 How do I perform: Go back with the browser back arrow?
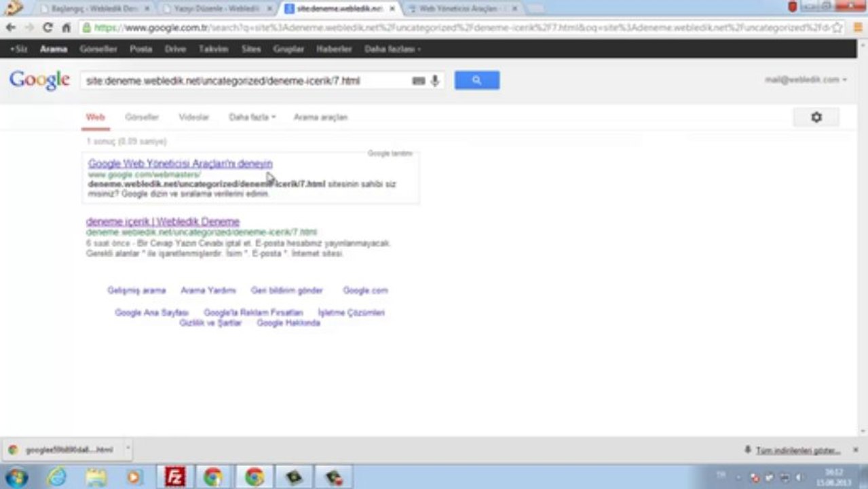point(11,28)
